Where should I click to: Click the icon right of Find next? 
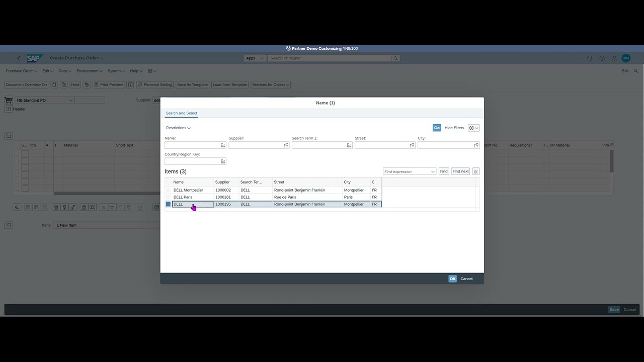[475, 171]
